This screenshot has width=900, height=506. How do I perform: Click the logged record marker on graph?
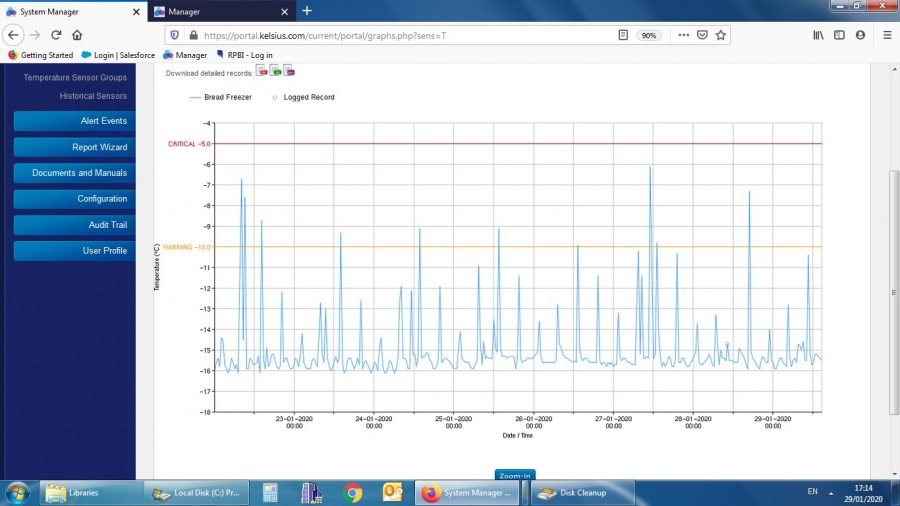727,345
